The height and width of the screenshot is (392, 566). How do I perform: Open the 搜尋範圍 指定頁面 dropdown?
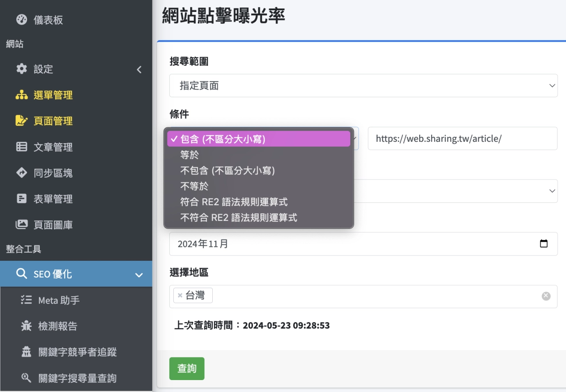[363, 85]
